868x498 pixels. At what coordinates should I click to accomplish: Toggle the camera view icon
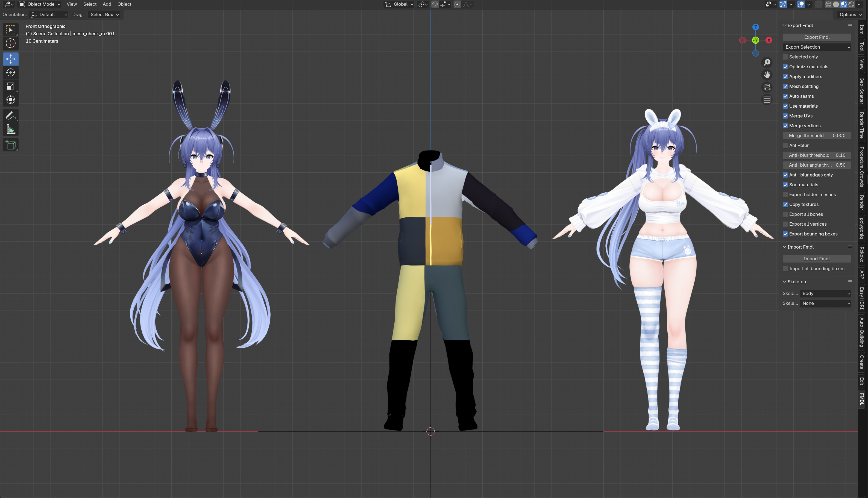(767, 87)
